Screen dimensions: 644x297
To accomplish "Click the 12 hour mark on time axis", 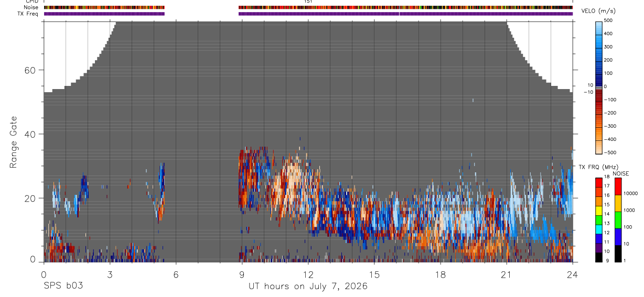I will pyautogui.click(x=308, y=274).
